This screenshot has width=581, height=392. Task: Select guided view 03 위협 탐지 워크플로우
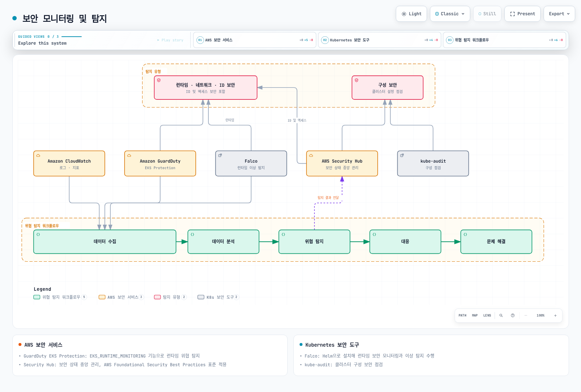(504, 40)
